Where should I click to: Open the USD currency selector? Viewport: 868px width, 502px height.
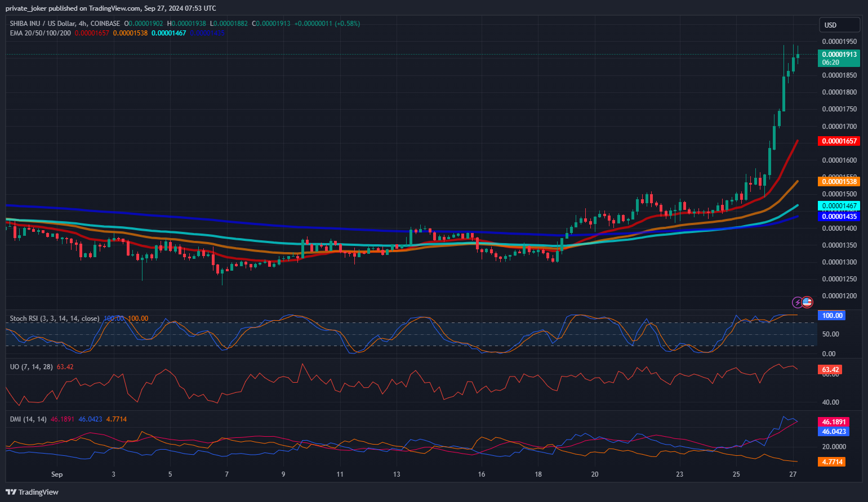click(x=839, y=25)
